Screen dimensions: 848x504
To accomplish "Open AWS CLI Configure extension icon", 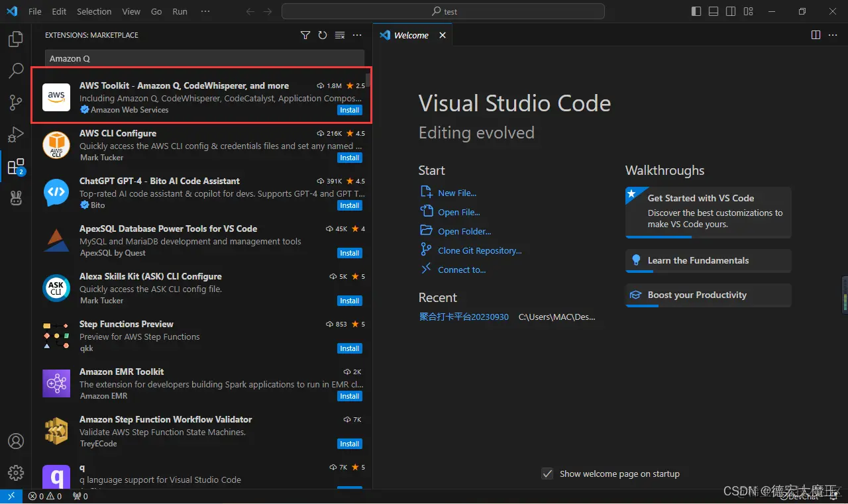I will coord(56,144).
